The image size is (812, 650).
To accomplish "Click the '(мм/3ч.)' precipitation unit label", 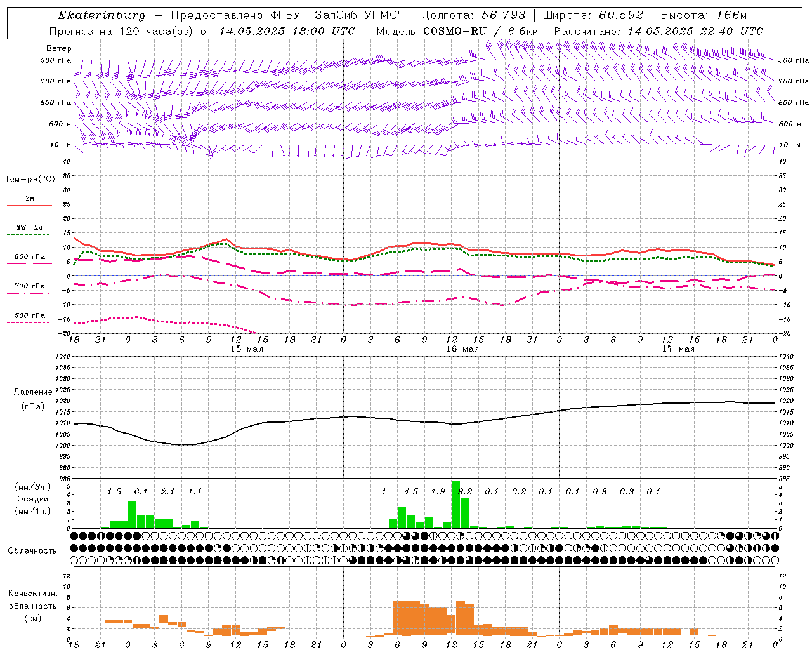I will pyautogui.click(x=33, y=487).
